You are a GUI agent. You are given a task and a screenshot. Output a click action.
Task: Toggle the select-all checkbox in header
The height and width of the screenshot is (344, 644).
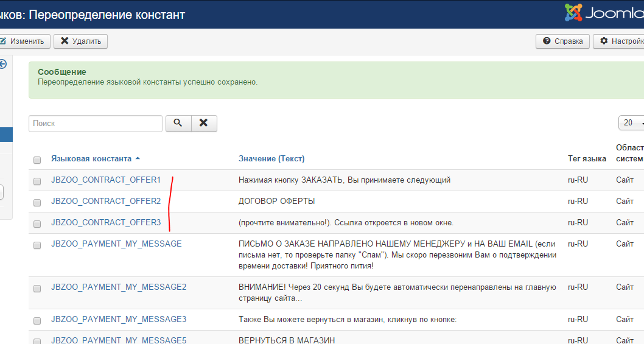point(37,160)
